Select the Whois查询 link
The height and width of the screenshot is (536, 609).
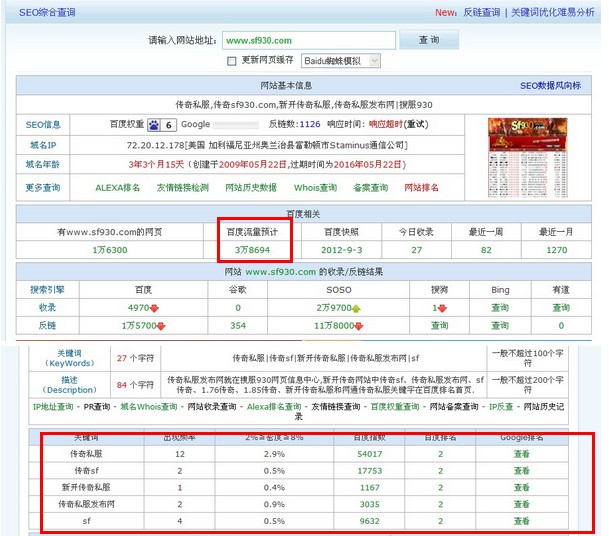click(x=315, y=187)
